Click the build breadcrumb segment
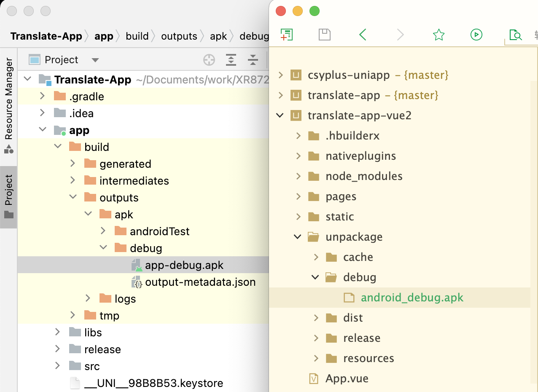The image size is (538, 392). (x=137, y=36)
